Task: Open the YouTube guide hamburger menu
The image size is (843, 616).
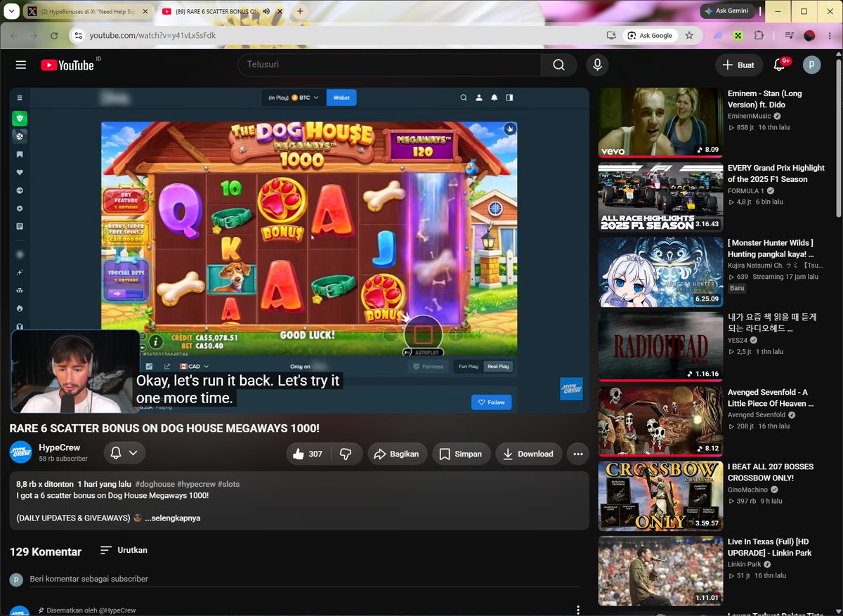Action: (21, 65)
